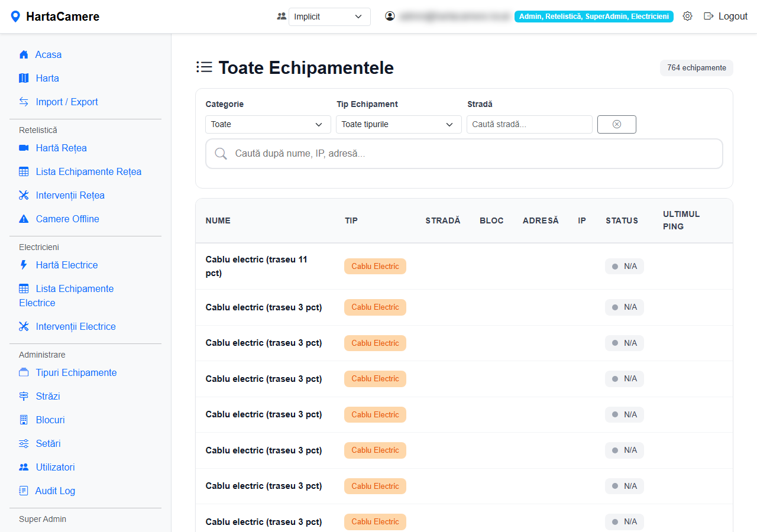Open Străzi in sidebar
This screenshot has width=757, height=532.
click(x=48, y=396)
